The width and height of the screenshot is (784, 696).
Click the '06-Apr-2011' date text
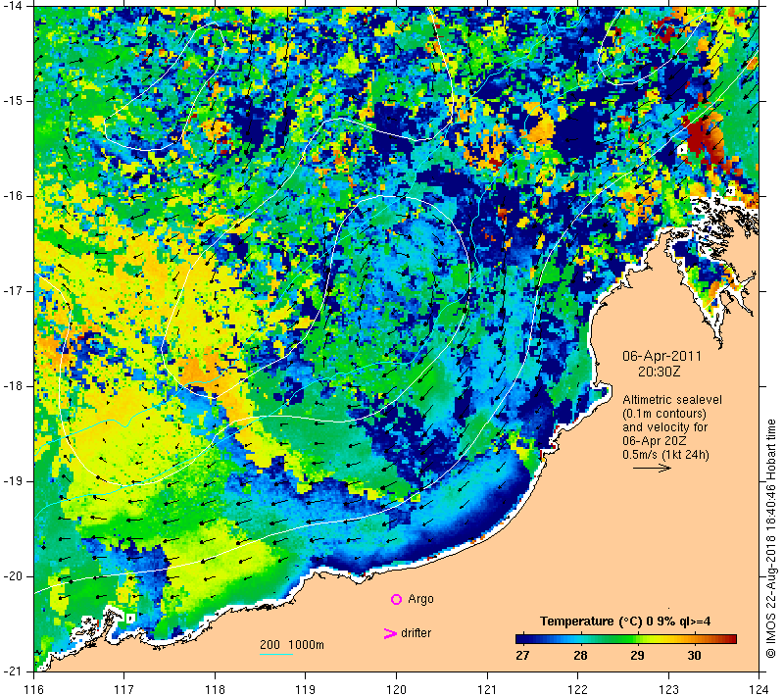coord(661,356)
